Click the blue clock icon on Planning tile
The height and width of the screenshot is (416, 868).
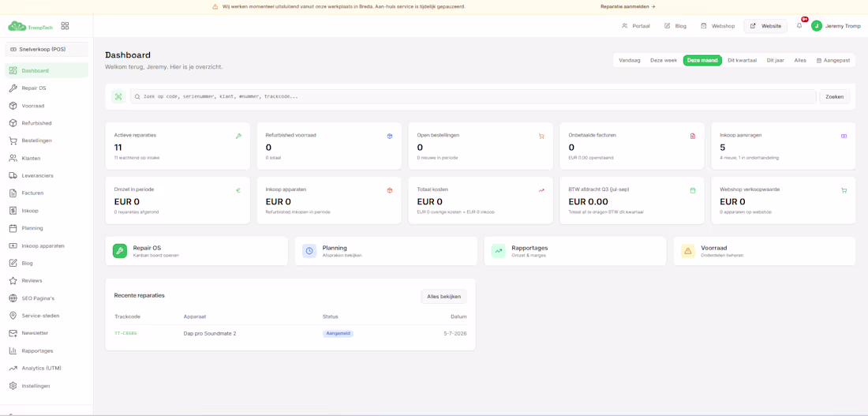pos(309,251)
